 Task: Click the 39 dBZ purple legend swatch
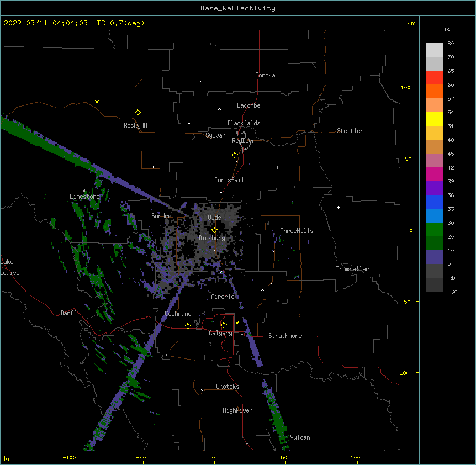tap(434, 188)
